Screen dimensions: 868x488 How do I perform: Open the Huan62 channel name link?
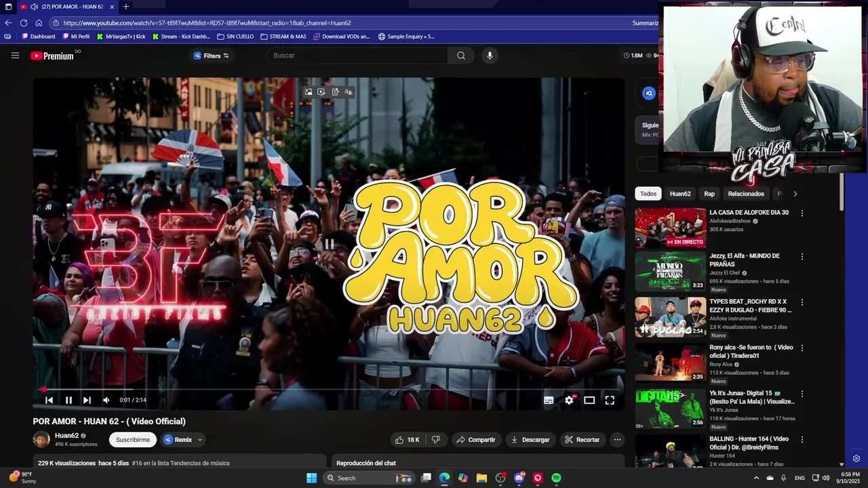[66, 436]
